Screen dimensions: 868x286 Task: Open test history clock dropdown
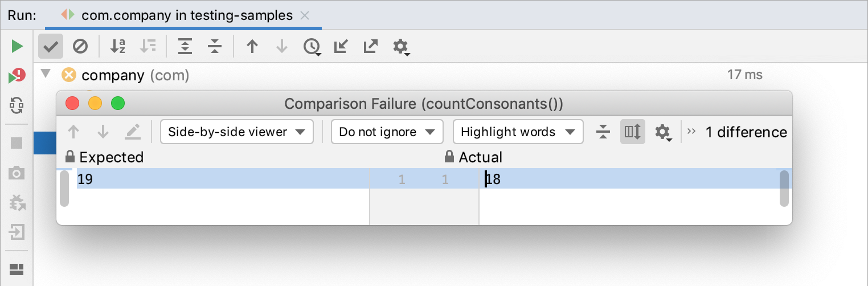coord(312,47)
